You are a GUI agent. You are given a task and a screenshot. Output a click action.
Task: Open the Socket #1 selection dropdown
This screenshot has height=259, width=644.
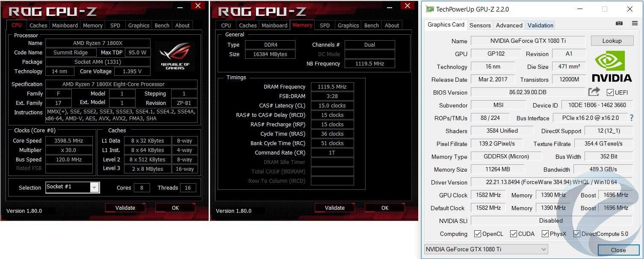[73, 187]
